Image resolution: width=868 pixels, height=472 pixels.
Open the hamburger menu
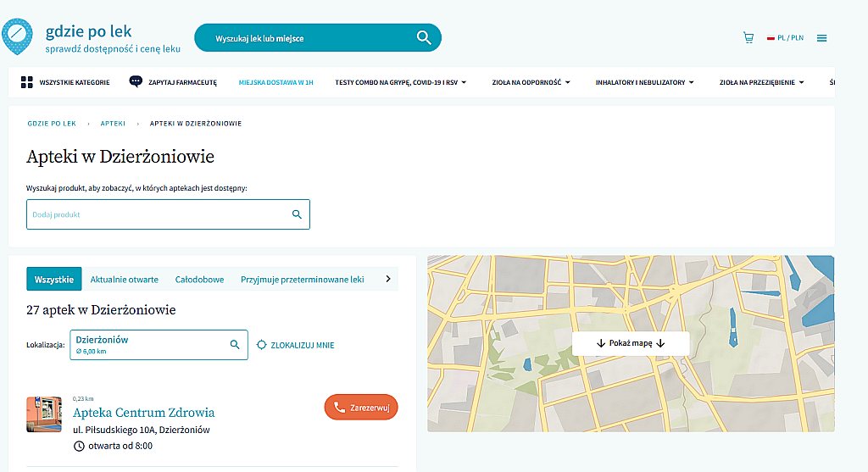tap(821, 38)
